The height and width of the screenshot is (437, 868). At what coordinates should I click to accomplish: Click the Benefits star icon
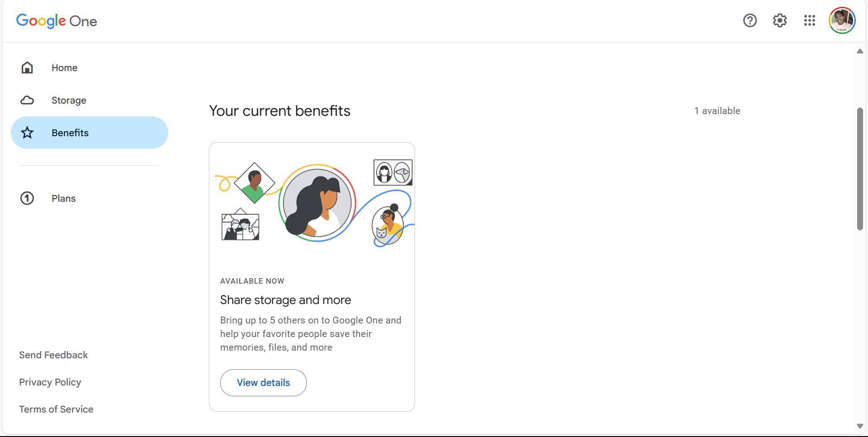[x=27, y=133]
